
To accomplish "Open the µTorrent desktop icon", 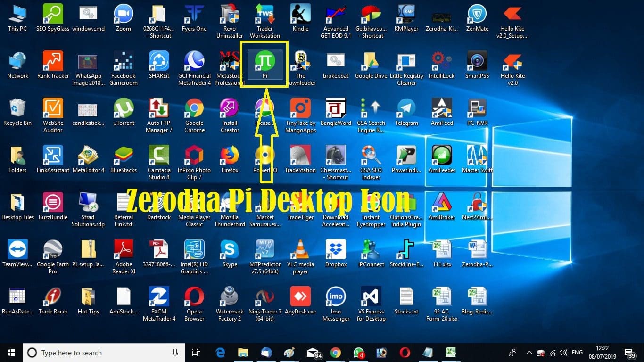I will 124,112.
